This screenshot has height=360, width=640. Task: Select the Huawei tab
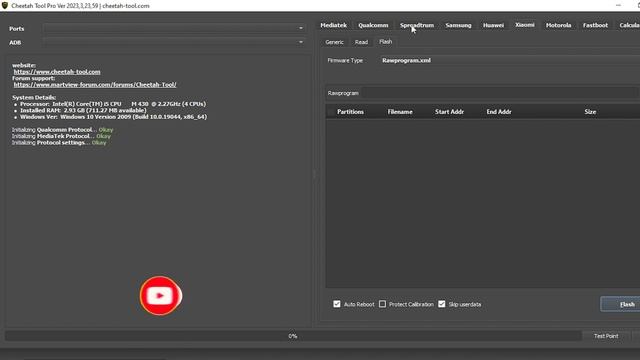(x=493, y=25)
